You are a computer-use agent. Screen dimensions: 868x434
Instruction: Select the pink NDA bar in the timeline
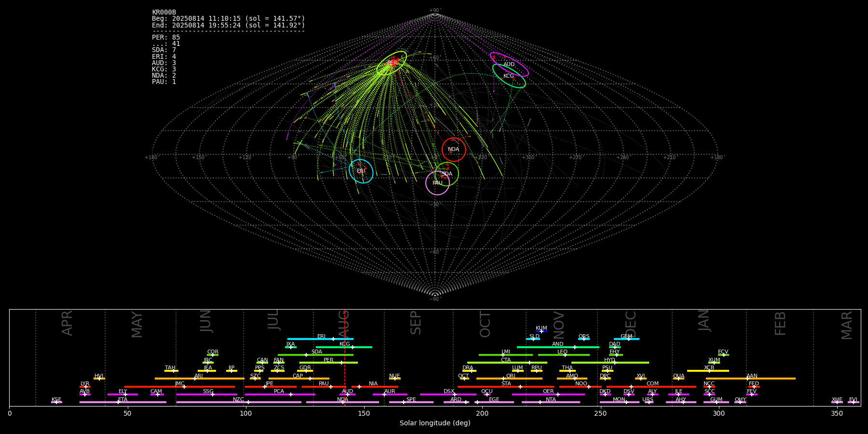(x=342, y=402)
